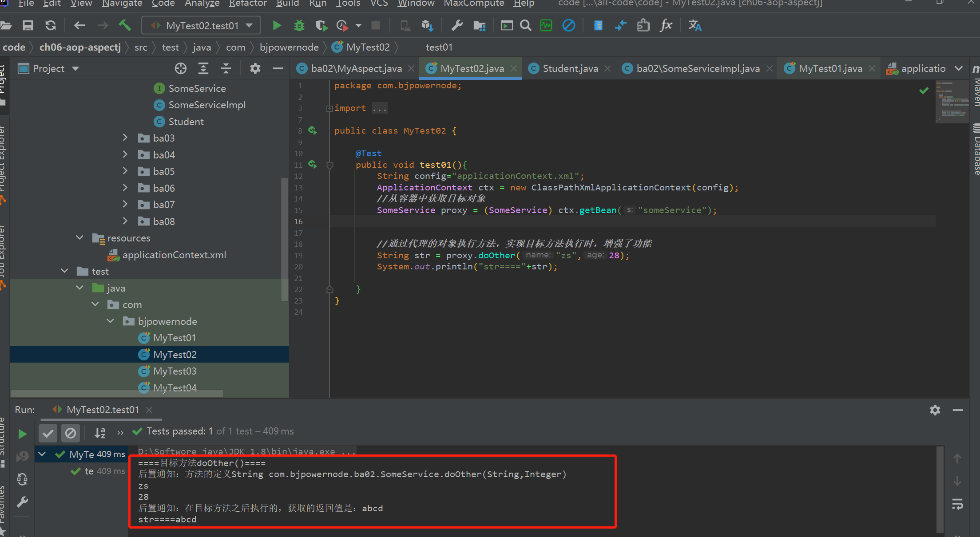980x537 pixels.
Task: Click the Debug bug icon
Action: click(x=299, y=26)
